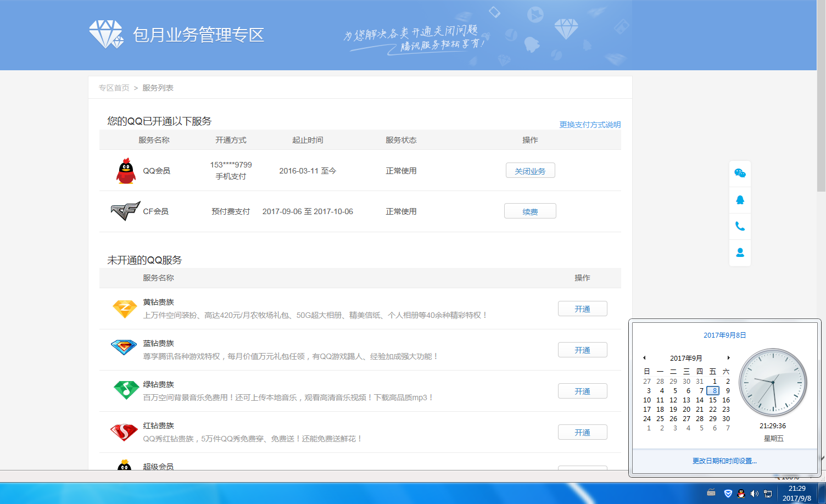Click the 超级会员 service name
826x504 pixels.
pyautogui.click(x=158, y=466)
